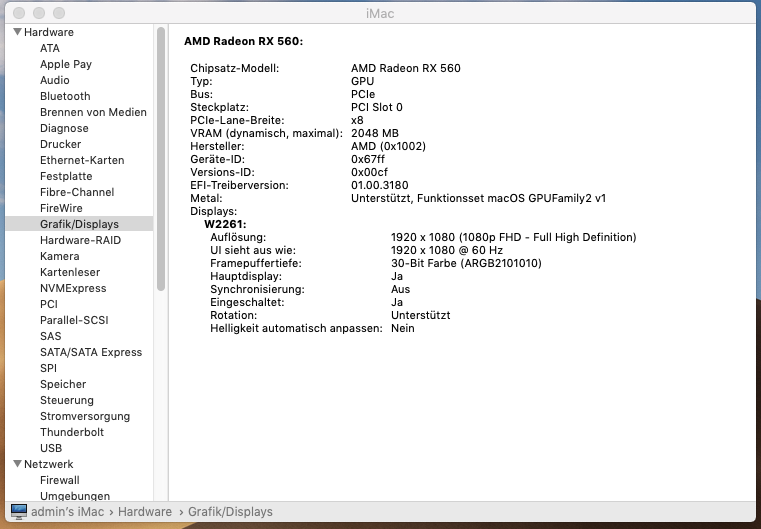Screen dimensions: 761x529
Task: Click the Geräte-ID value 0x67ff
Action: tap(367, 159)
